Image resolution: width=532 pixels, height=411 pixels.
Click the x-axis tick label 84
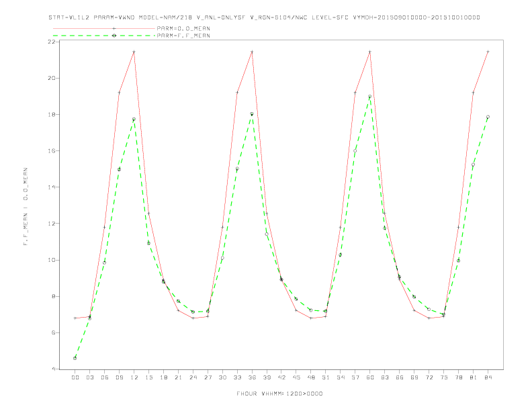click(488, 377)
